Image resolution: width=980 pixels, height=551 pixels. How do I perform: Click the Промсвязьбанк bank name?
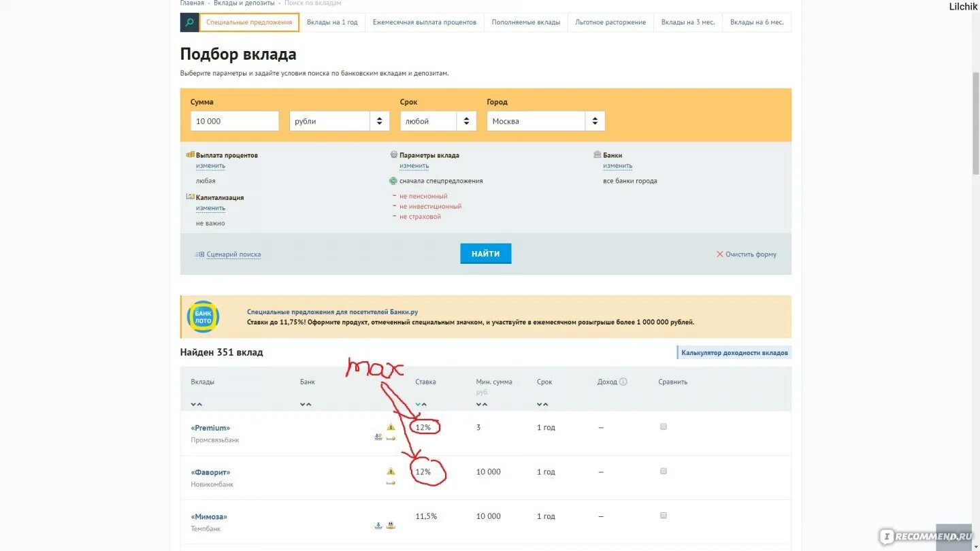(215, 440)
